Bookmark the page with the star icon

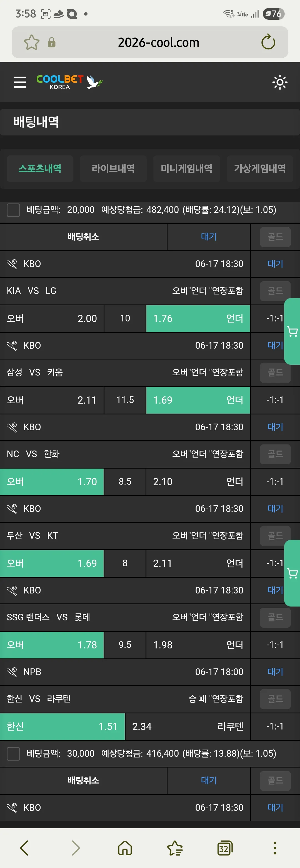[32, 42]
